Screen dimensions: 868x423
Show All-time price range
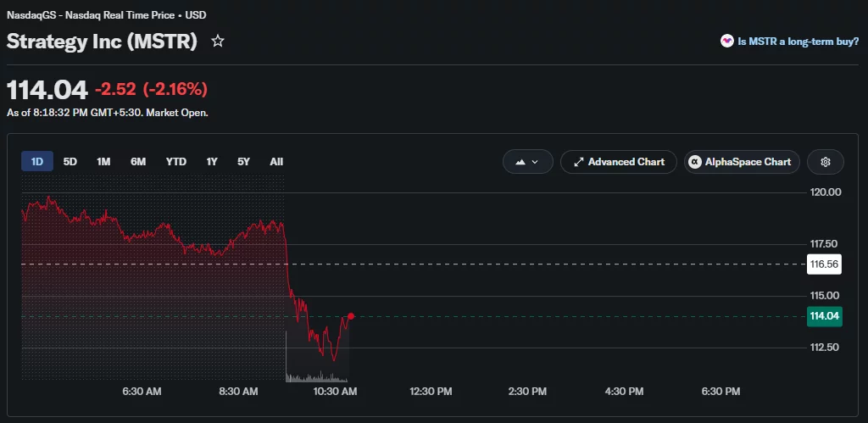click(276, 162)
